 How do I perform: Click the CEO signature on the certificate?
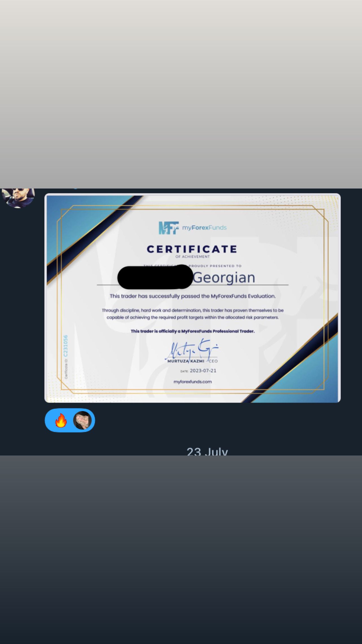192,349
